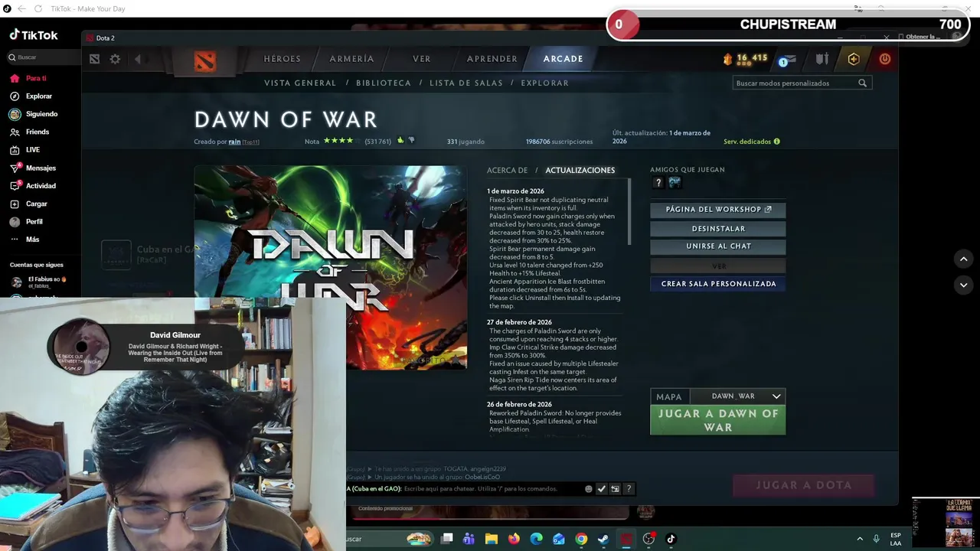Open BIBLIOTECA subtab
Screen dimensions: 980x551
[384, 83]
